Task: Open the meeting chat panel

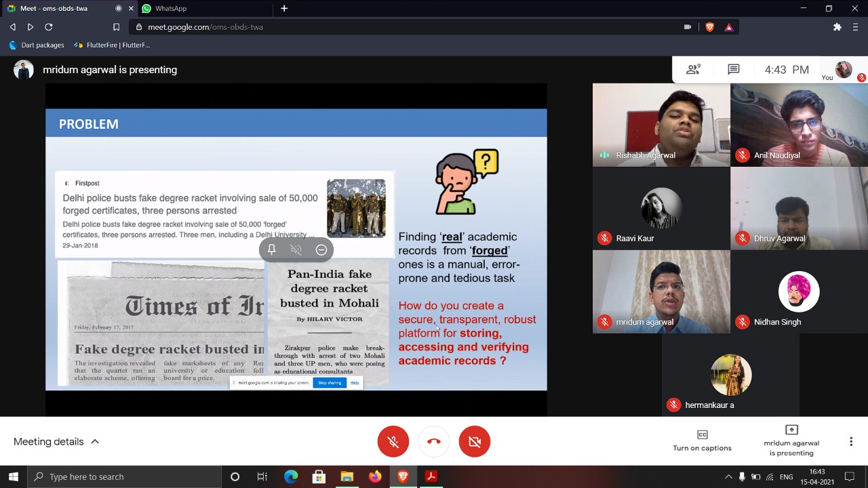Action: click(733, 69)
